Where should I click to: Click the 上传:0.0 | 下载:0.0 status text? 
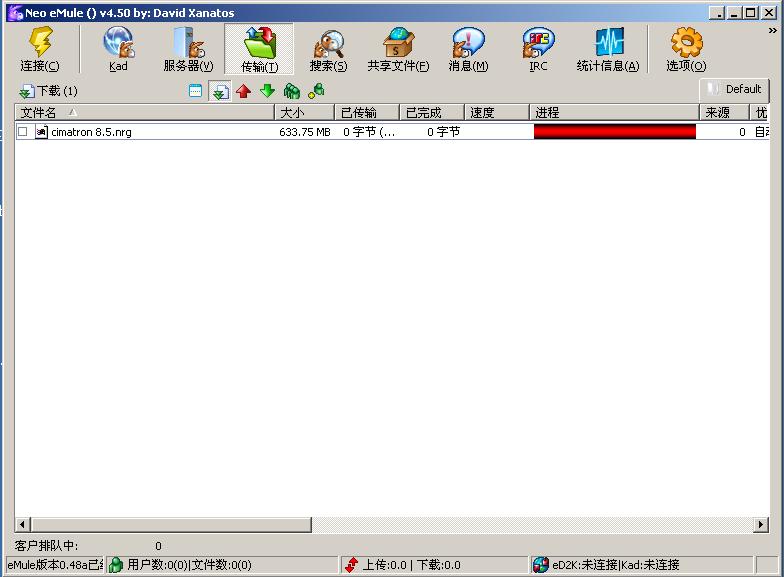(x=412, y=565)
